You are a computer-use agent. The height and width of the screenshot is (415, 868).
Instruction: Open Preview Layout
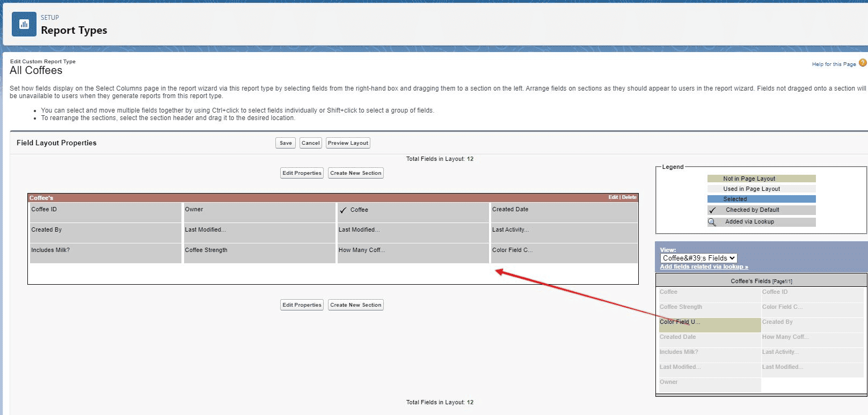pos(348,143)
